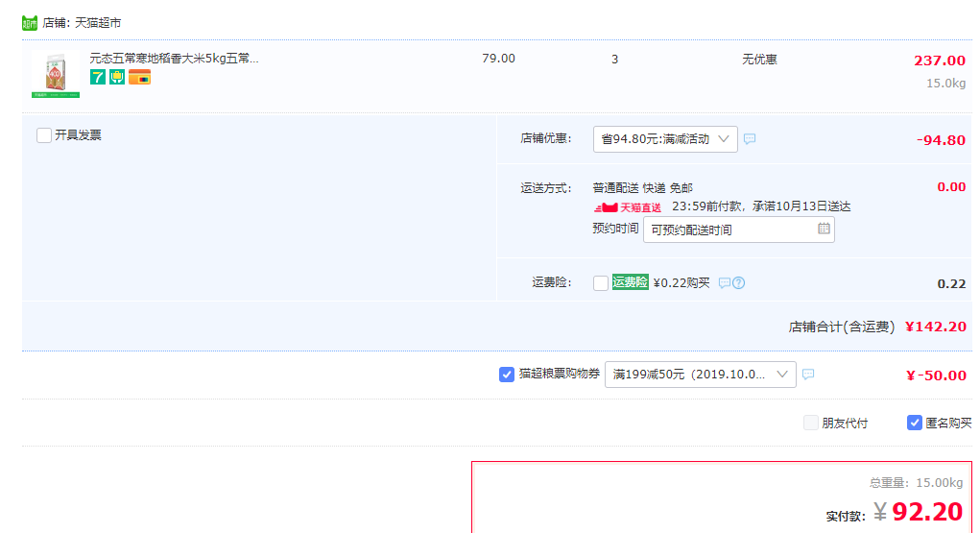Select the unit price 79.00

(x=499, y=59)
